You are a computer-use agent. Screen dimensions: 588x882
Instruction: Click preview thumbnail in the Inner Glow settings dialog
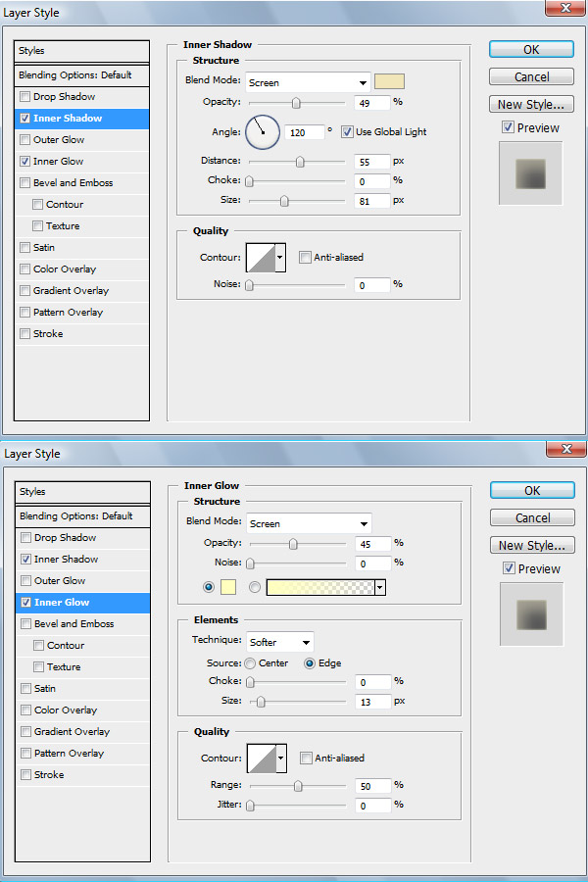click(532, 614)
